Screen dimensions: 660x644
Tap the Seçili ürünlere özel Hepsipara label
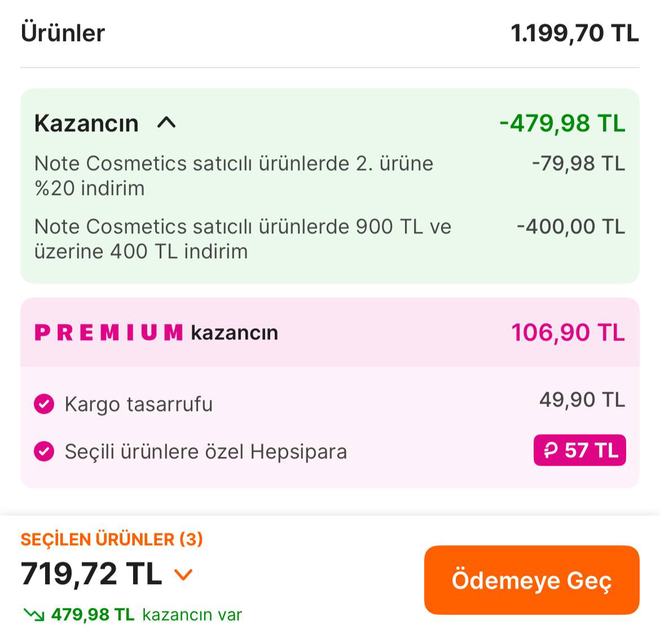point(206,452)
